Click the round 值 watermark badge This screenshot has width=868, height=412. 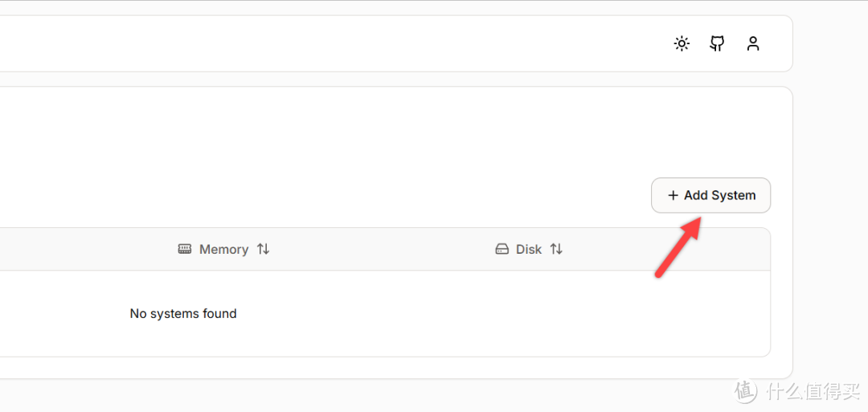tap(746, 391)
